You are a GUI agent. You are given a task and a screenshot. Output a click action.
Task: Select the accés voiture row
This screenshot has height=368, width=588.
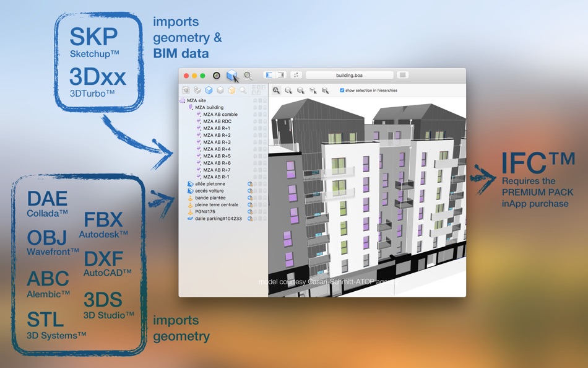[x=223, y=191]
